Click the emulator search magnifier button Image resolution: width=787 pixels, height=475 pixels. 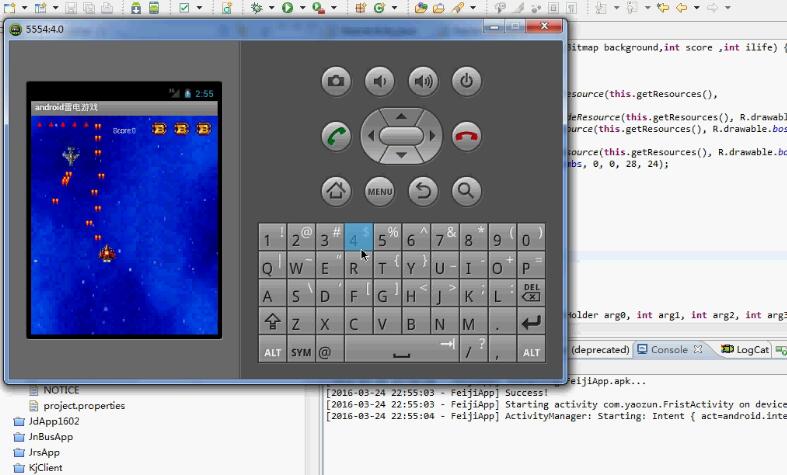point(466,191)
